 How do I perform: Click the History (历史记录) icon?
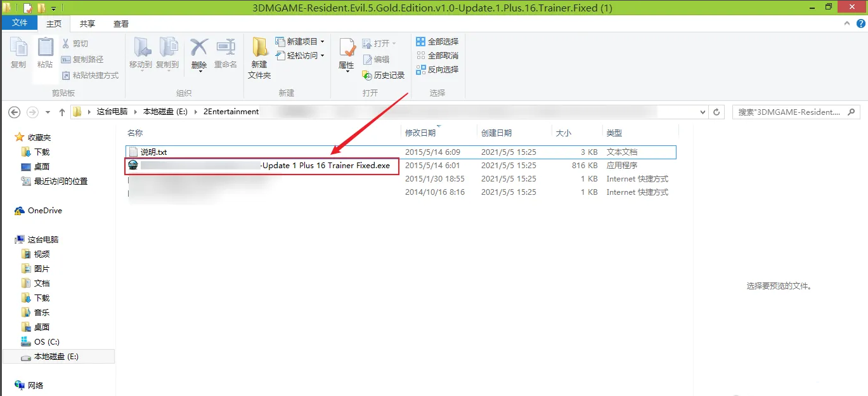[x=384, y=74]
